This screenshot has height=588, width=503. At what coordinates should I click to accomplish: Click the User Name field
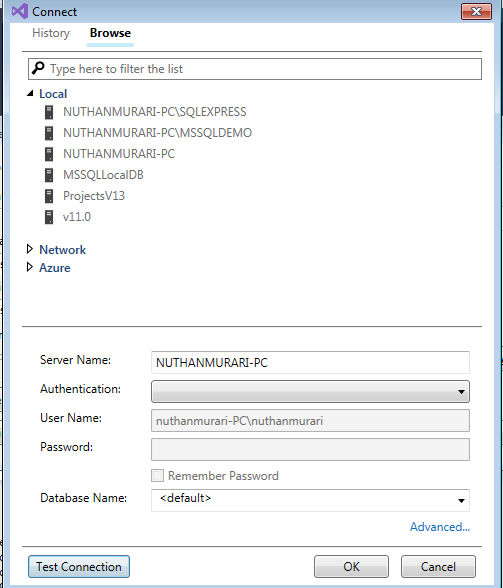tap(310, 421)
